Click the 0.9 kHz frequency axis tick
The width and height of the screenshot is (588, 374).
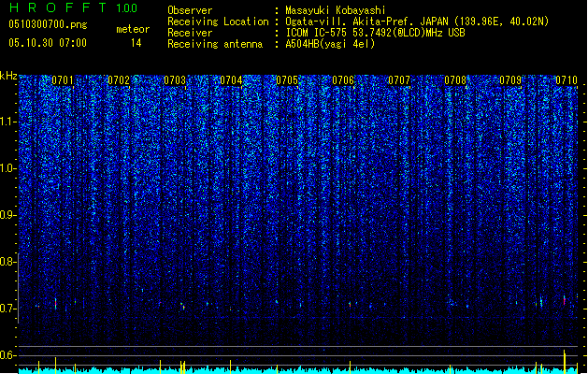click(x=8, y=215)
